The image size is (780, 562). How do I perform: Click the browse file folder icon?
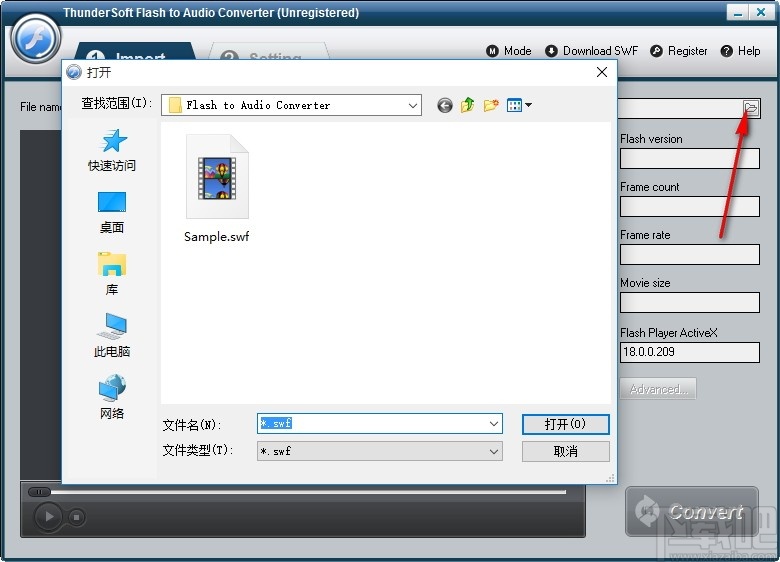(751, 107)
